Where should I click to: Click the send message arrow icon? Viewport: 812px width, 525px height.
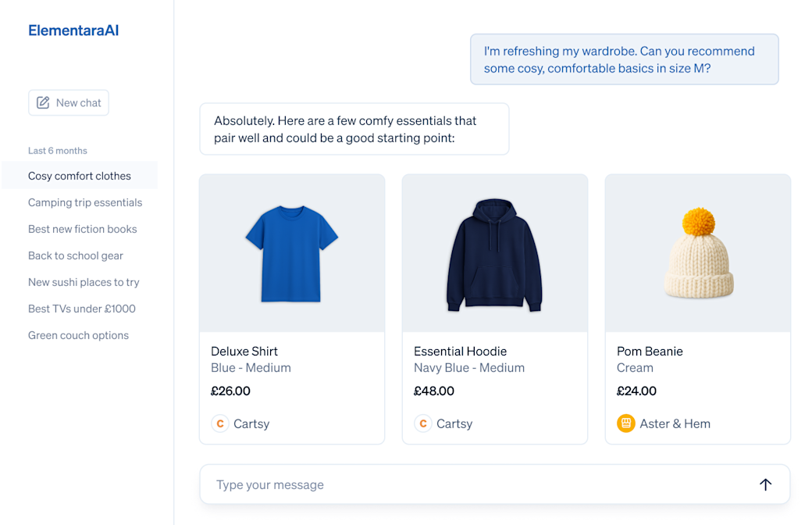pos(765,484)
